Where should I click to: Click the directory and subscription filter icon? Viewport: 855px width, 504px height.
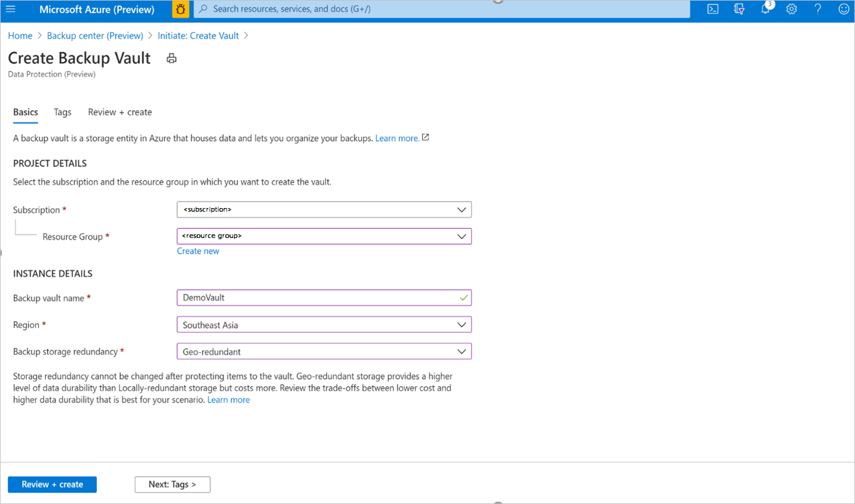[x=740, y=9]
